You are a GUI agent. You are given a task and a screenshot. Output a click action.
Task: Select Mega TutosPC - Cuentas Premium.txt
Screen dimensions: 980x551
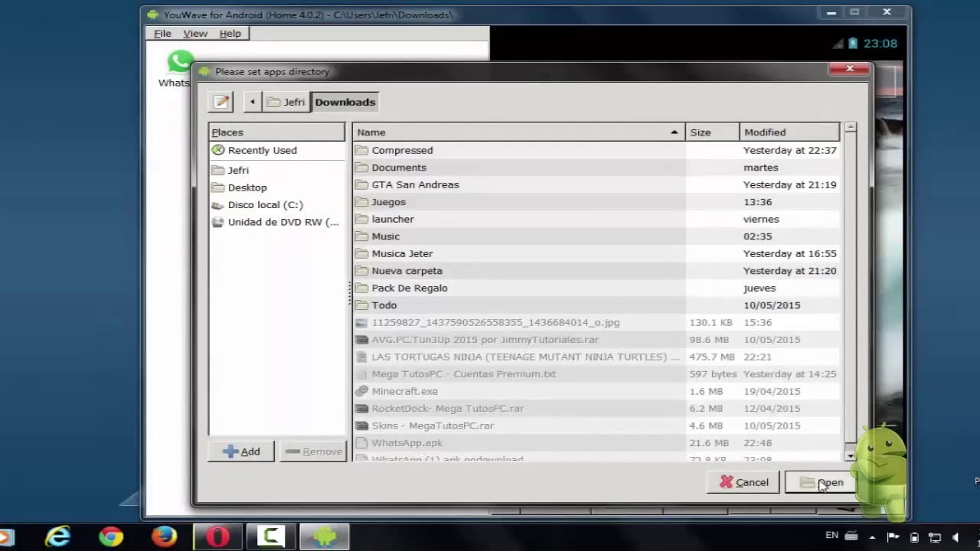[596, 374]
